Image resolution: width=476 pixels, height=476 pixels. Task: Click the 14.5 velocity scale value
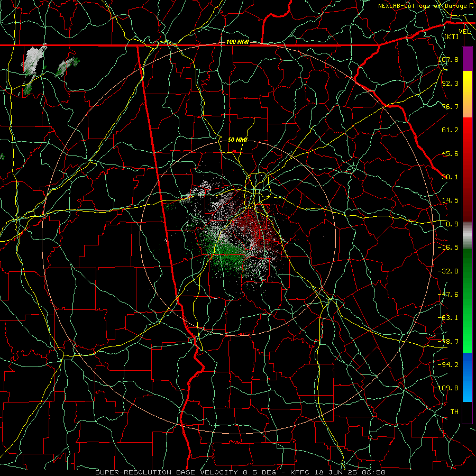[450, 200]
